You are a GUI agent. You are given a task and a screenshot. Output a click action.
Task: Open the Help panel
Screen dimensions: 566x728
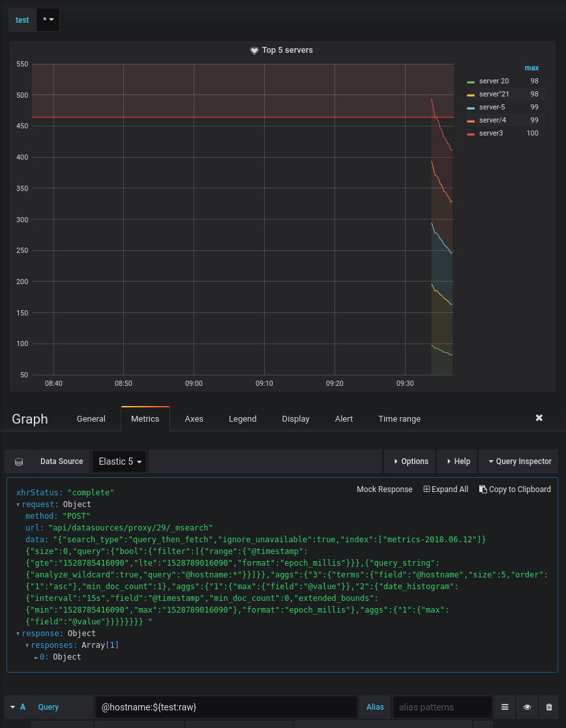459,461
